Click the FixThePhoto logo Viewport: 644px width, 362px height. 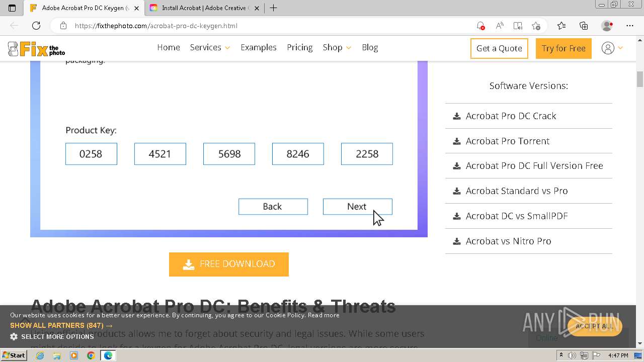[x=36, y=49]
